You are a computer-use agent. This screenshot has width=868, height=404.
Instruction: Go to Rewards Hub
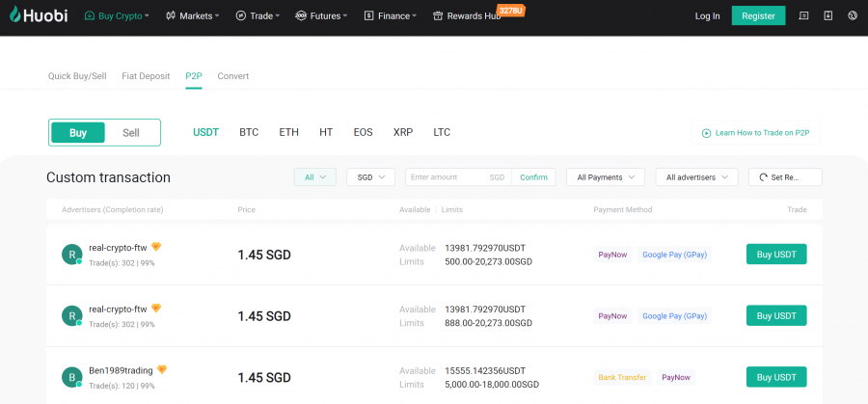coord(467,16)
